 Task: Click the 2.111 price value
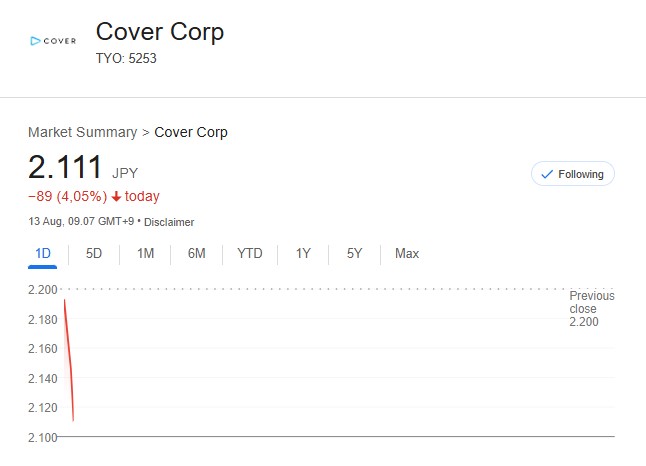tap(65, 167)
